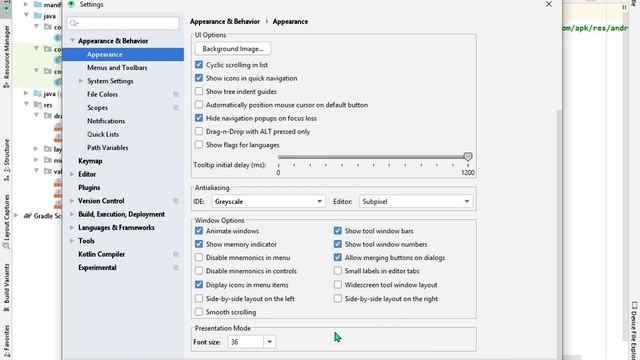Open the Plugins settings page
The height and width of the screenshot is (360, 640).
pos(89,188)
